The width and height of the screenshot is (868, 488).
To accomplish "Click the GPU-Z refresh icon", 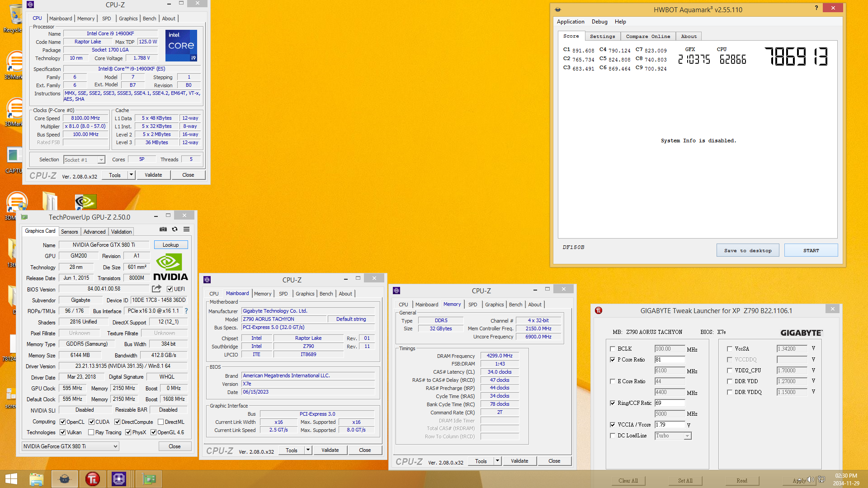I will coord(175,230).
